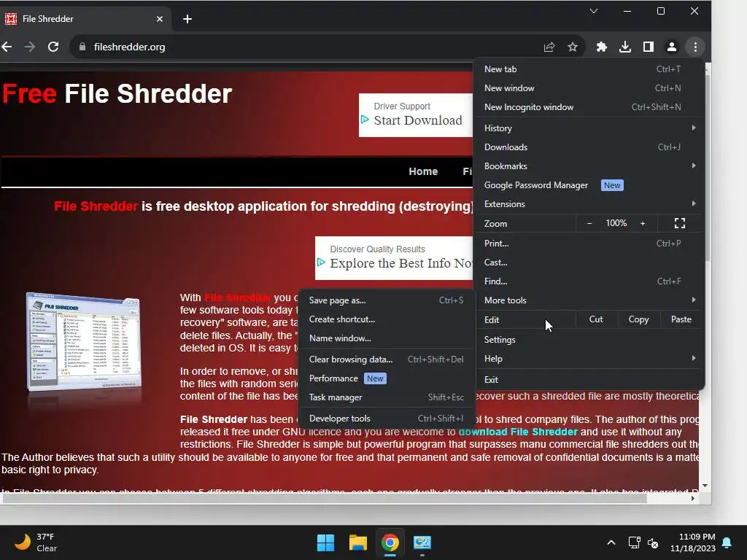Image resolution: width=747 pixels, height=560 pixels.
Task: Click the taskbar clock and date
Action: coord(692,542)
